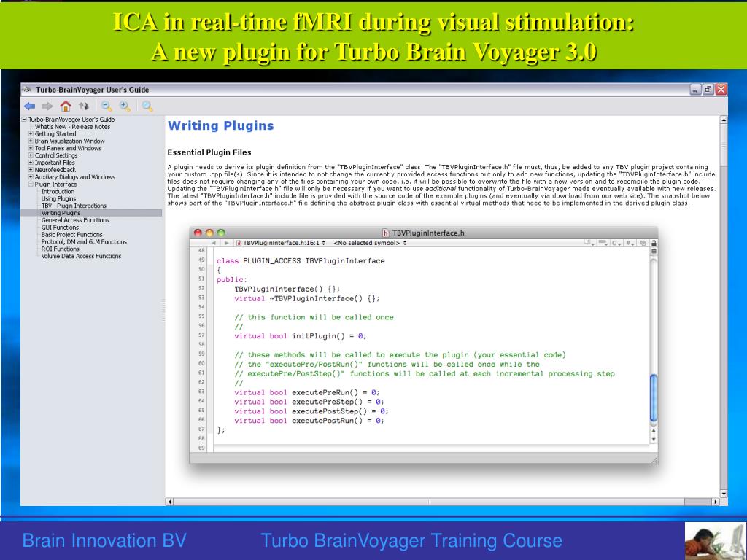Collapse the Turbo-BrainVoyager User's Guide root node
This screenshot has width=747, height=560.
(24, 120)
